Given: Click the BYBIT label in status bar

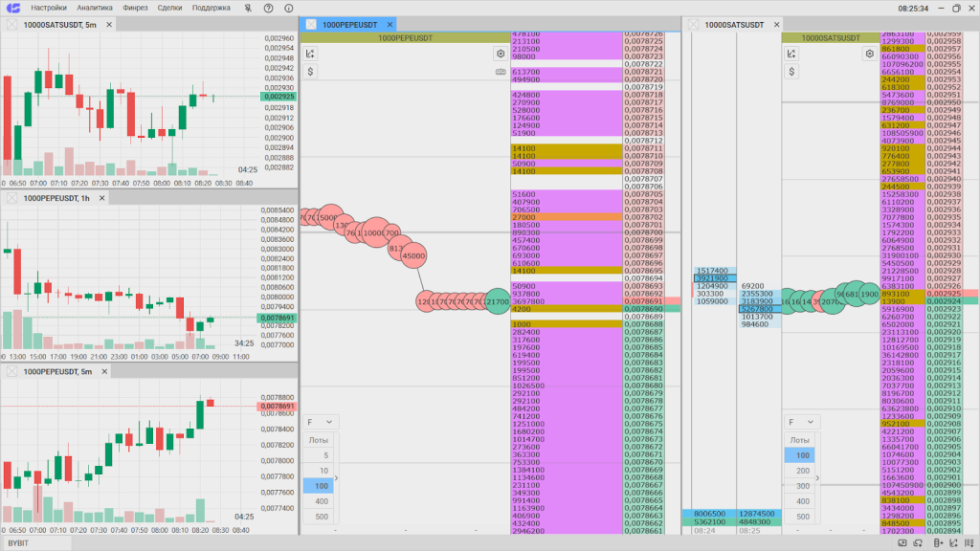Looking at the screenshot, I should pos(19,543).
